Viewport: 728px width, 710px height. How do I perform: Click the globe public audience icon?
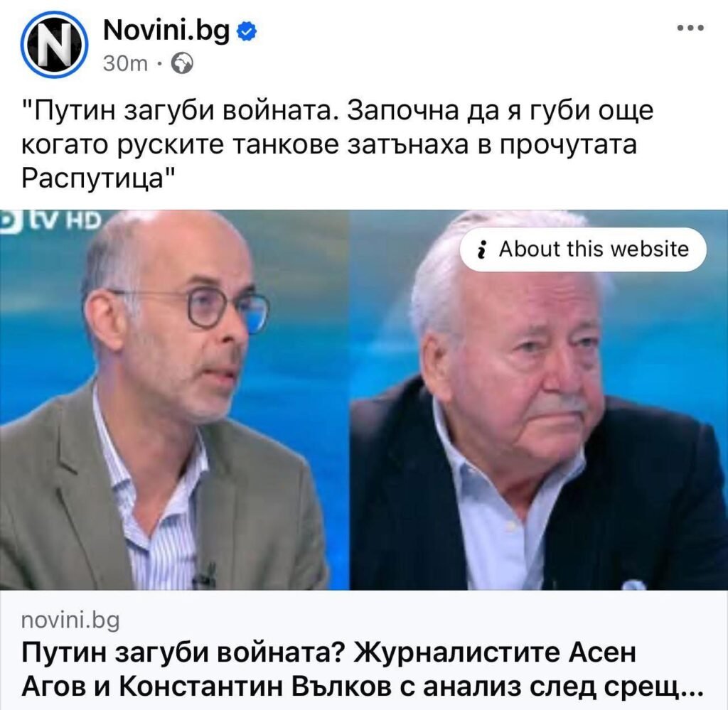[x=183, y=63]
